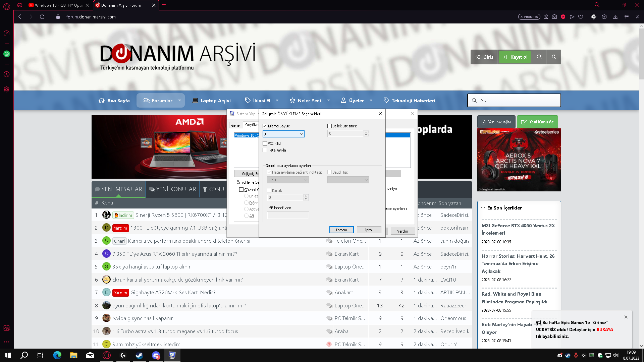Click the WhatsApp icon in Opera sidebar
Image resolution: width=644 pixels, height=362 pixels.
point(6,54)
